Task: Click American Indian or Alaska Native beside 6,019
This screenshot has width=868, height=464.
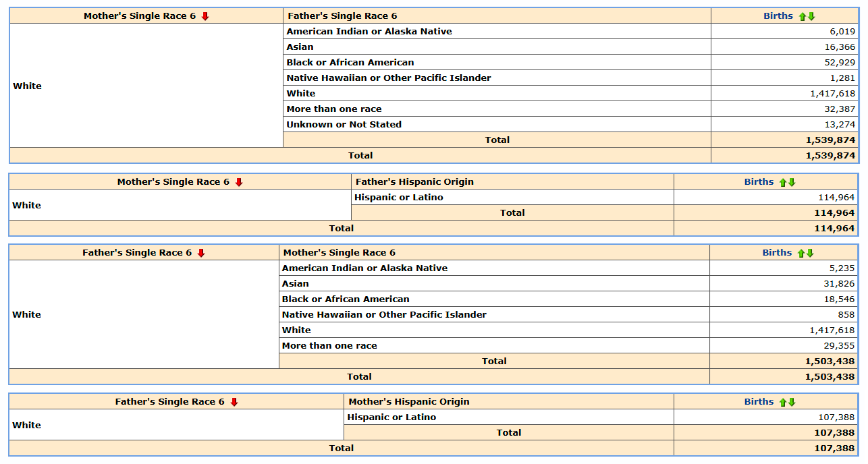Action: coord(369,31)
